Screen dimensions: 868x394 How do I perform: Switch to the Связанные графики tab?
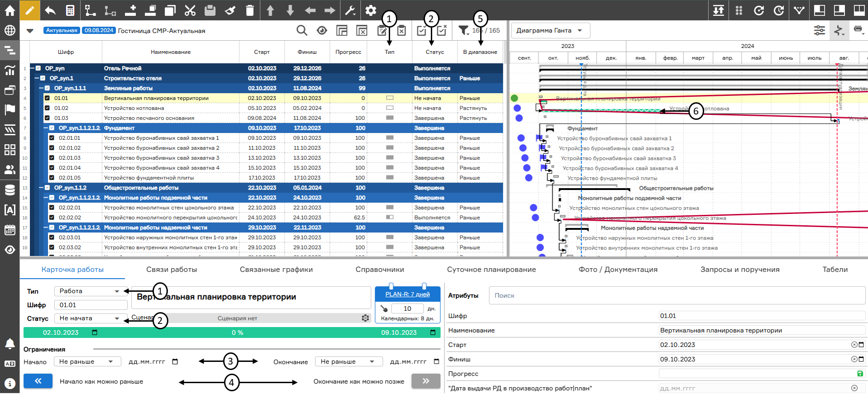276,270
